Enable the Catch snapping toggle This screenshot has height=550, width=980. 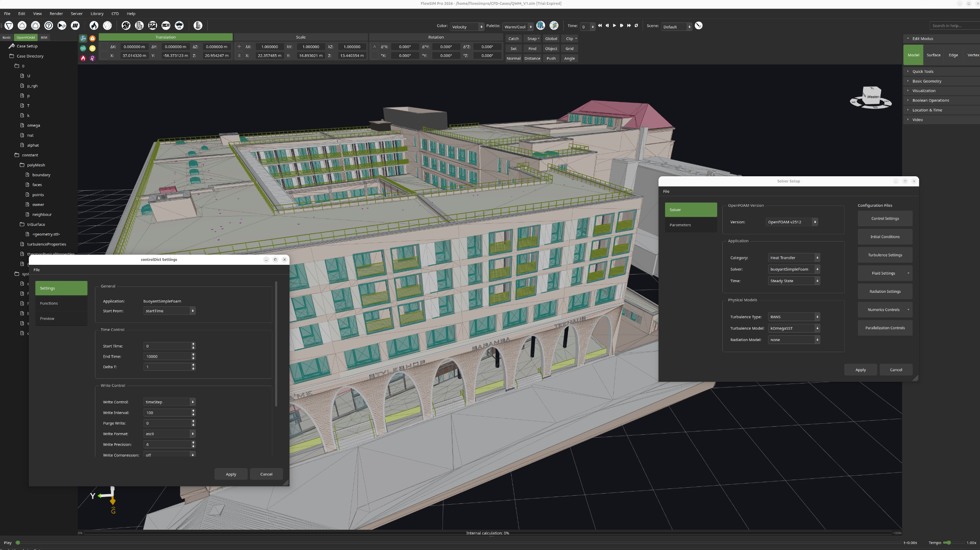pyautogui.click(x=513, y=39)
